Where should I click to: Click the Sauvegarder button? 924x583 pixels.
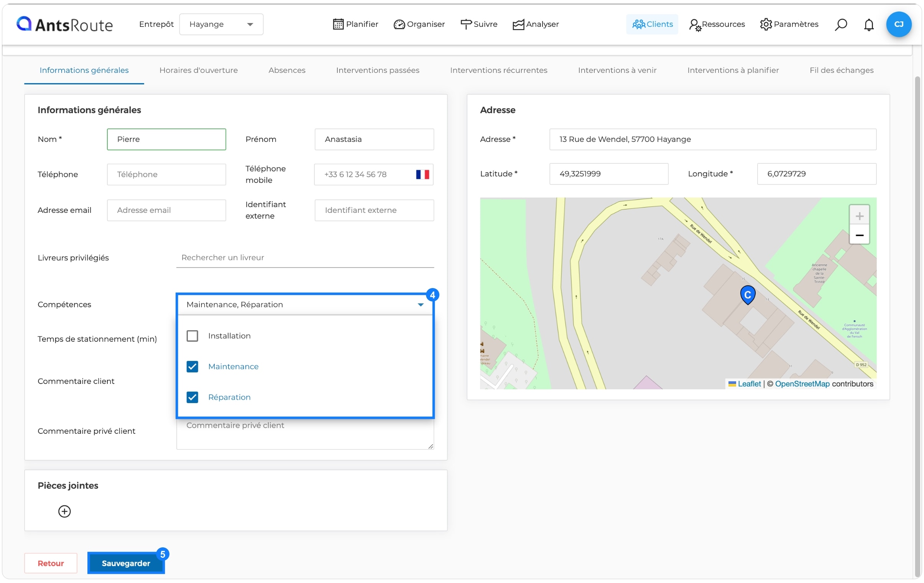pyautogui.click(x=126, y=563)
